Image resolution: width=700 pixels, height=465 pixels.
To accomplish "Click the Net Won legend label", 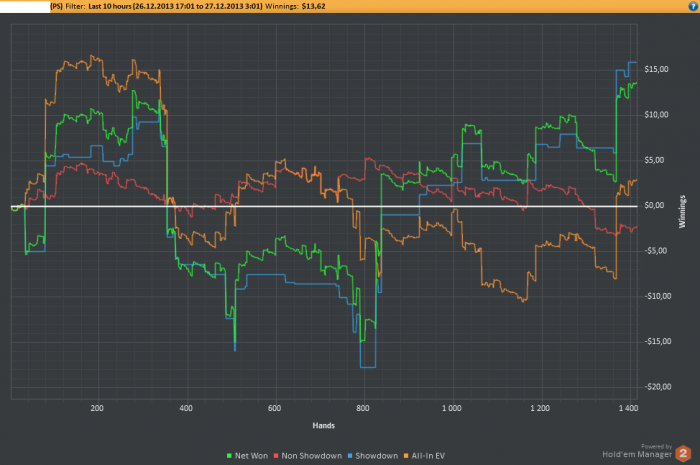I will coord(251,456).
